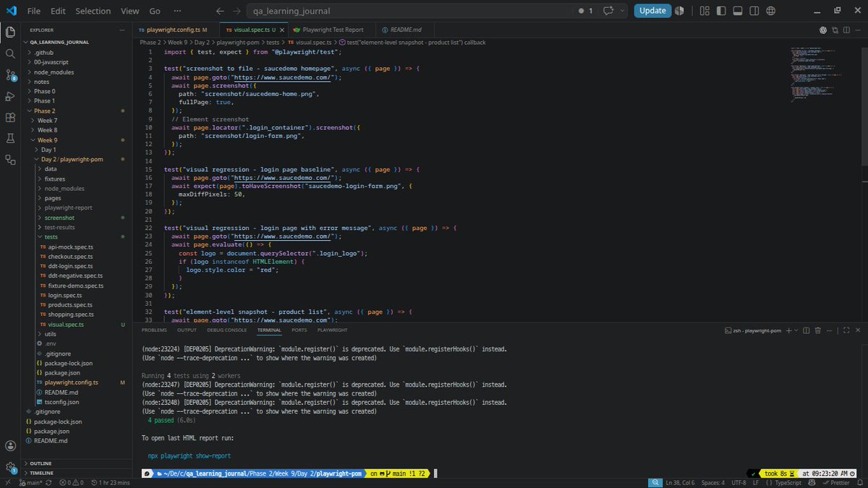868x488 pixels.
Task: Click the color icon beside Update button
Action: (x=679, y=11)
